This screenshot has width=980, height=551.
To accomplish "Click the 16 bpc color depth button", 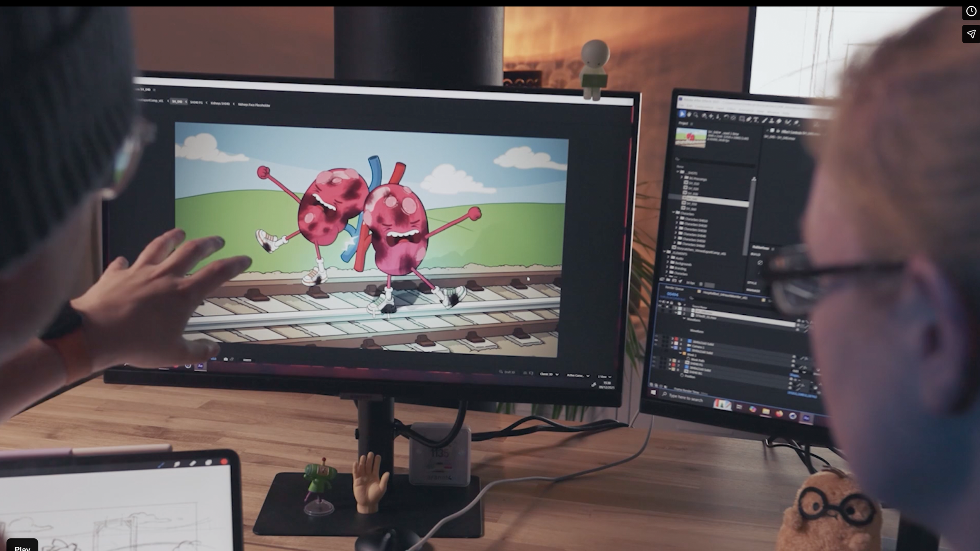I will tap(690, 283).
